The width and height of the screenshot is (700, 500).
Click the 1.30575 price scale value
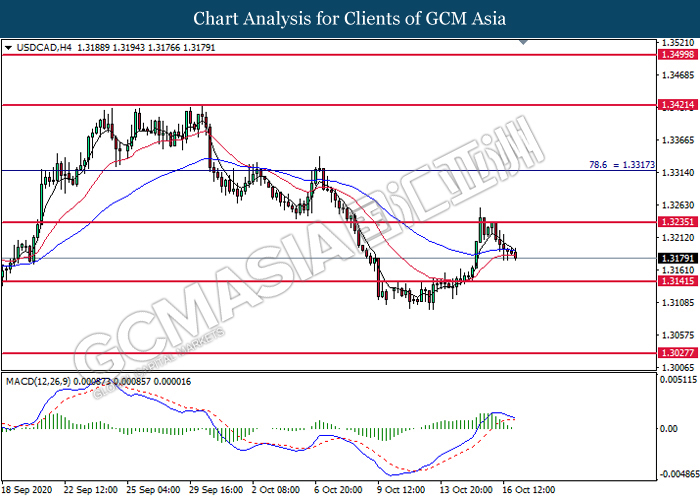[678, 335]
